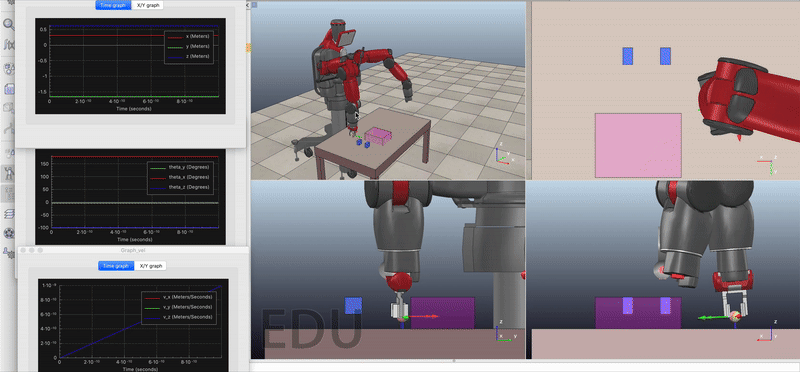Open the model browser sidebar icon
Viewport: 800px width, 372px height.
[9, 173]
